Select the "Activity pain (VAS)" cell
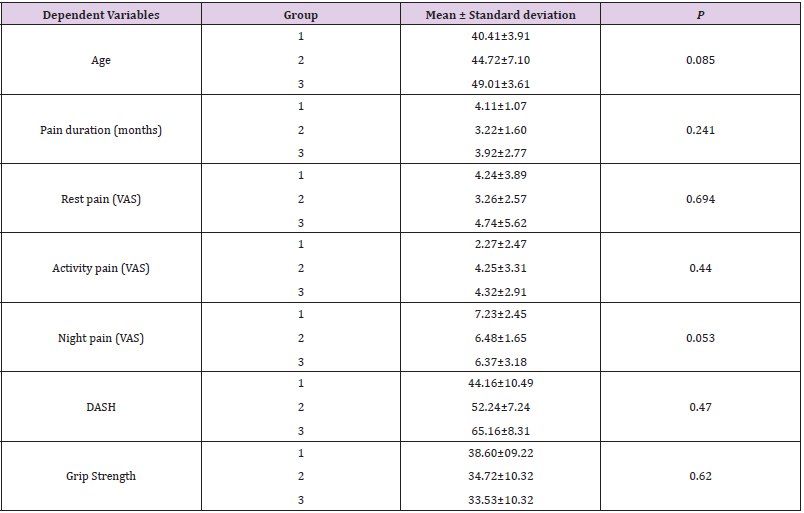 101,269
